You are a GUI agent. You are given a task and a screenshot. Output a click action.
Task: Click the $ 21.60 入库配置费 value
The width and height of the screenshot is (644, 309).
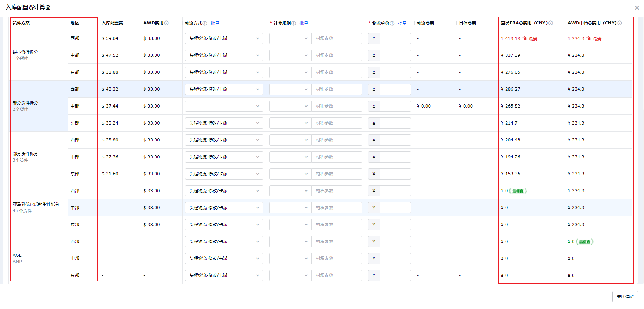(110, 174)
